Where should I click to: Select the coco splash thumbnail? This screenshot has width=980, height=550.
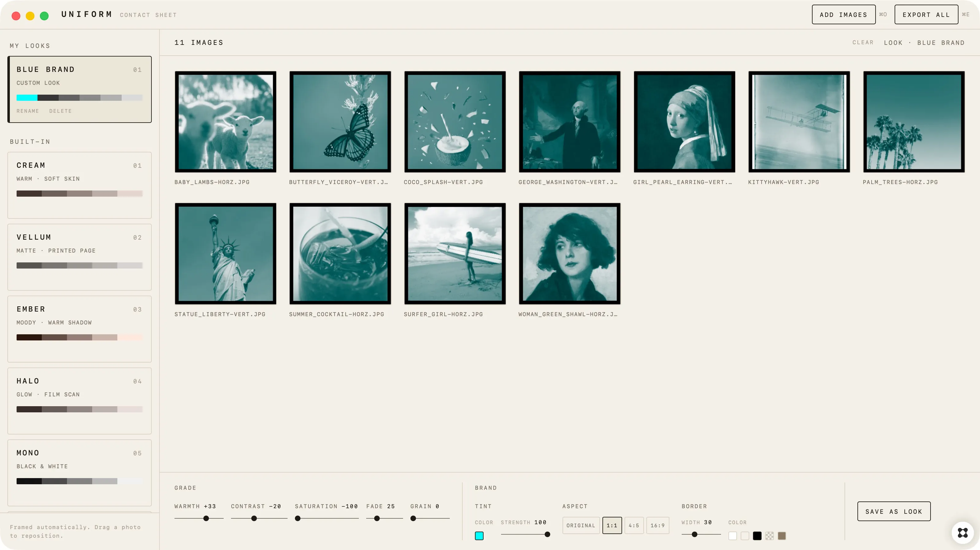(x=455, y=122)
